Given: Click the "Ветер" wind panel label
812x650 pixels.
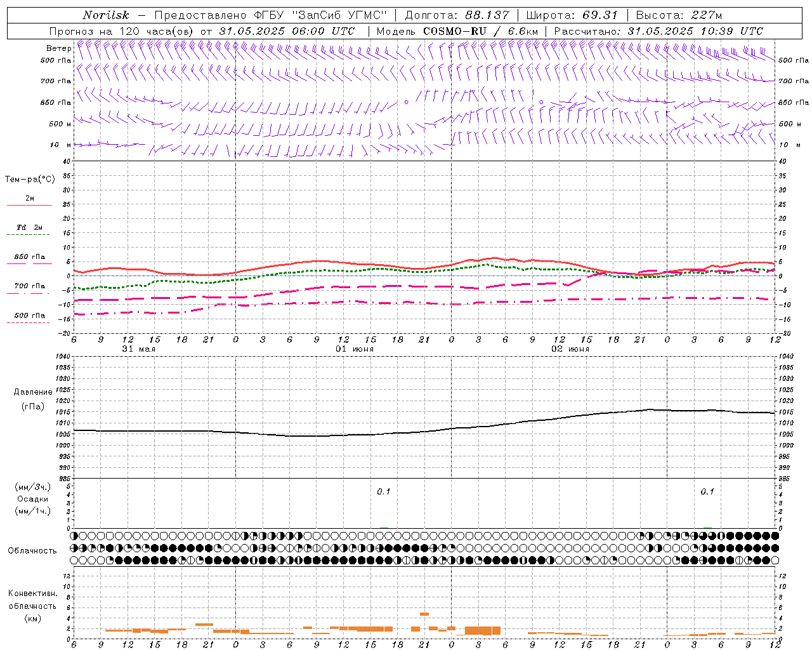Looking at the screenshot, I should tap(58, 48).
